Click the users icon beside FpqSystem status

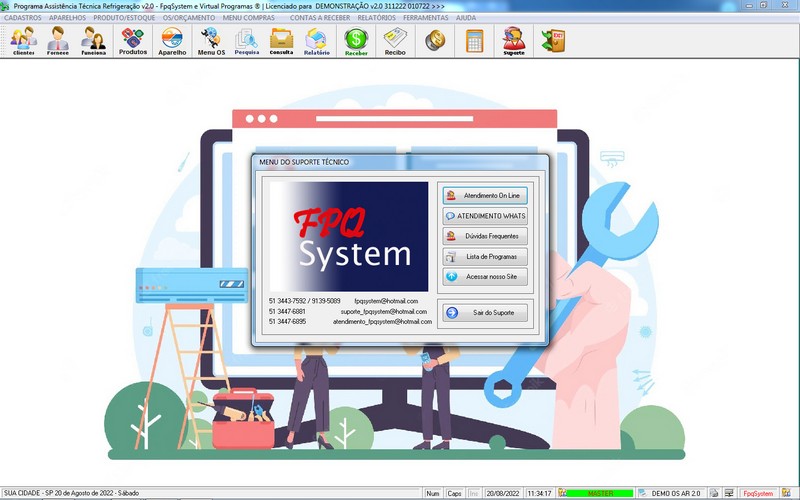(786, 493)
